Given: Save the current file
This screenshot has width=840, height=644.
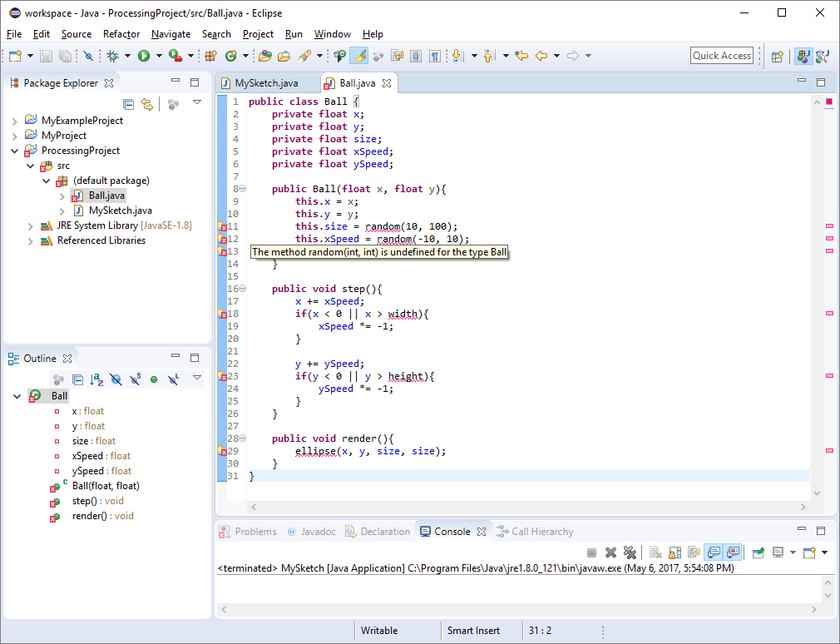Looking at the screenshot, I should (x=43, y=56).
